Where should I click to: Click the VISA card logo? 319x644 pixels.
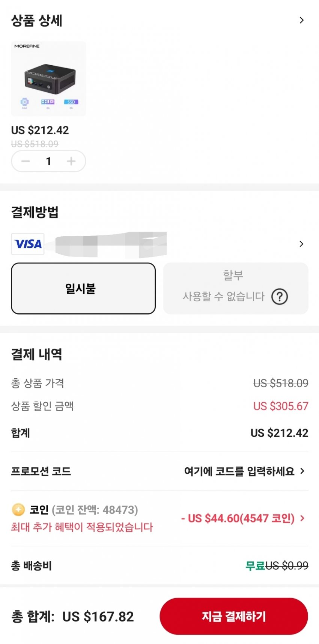tap(28, 244)
